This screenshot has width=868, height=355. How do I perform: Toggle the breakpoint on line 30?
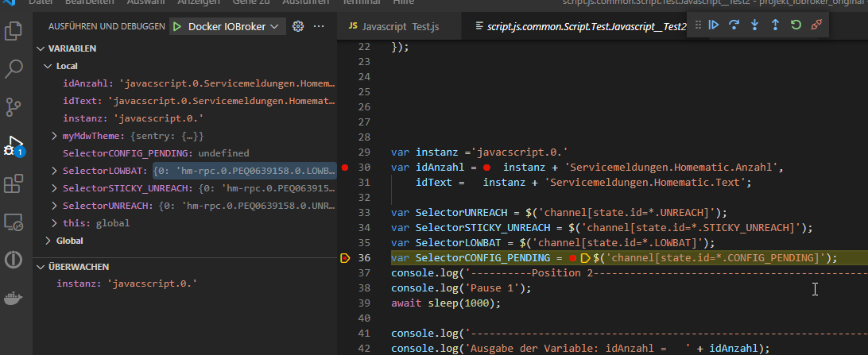[x=345, y=167]
